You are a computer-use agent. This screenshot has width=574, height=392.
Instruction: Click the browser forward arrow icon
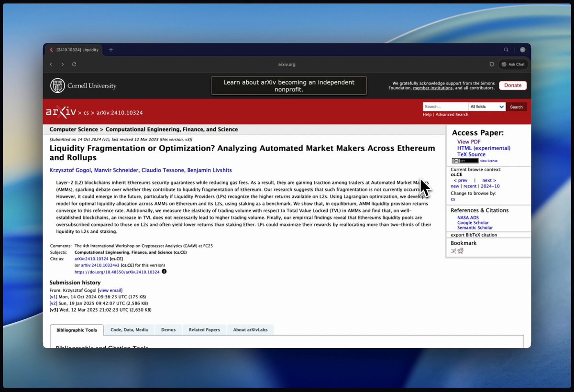tap(63, 64)
